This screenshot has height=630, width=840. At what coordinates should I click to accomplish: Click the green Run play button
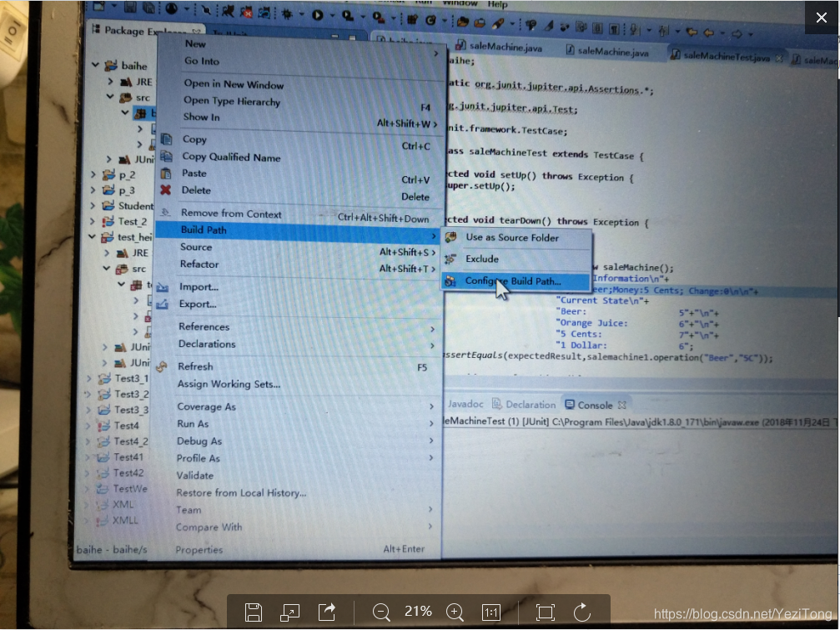click(x=318, y=15)
